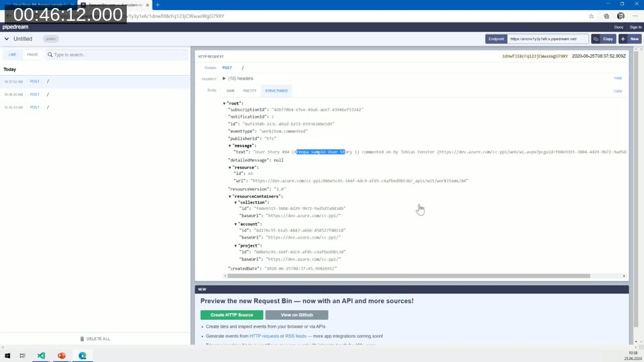The width and height of the screenshot is (644, 362).
Task: Create a new bin with New button
Action: (x=631, y=39)
